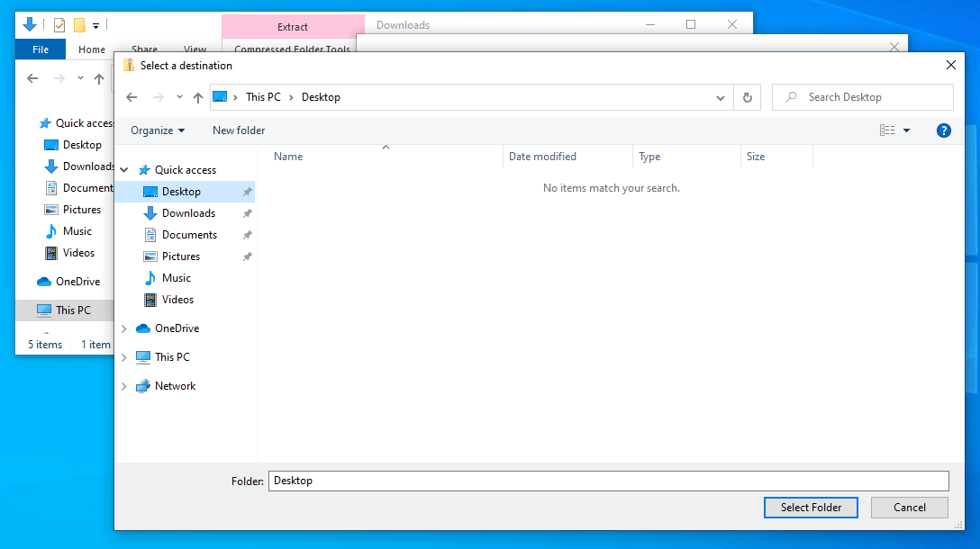This screenshot has width=980, height=549.
Task: Expand the OneDrive tree node
Action: click(x=124, y=328)
